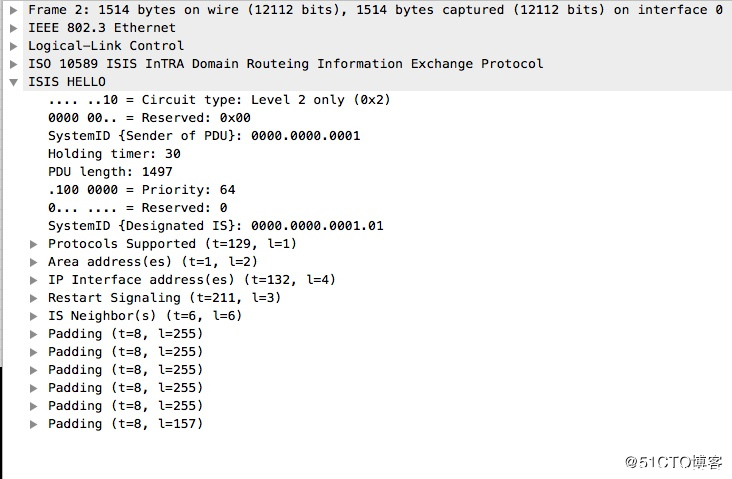Expand IP Interface address(es) TLV
This screenshot has height=479, width=732.
pos(34,280)
